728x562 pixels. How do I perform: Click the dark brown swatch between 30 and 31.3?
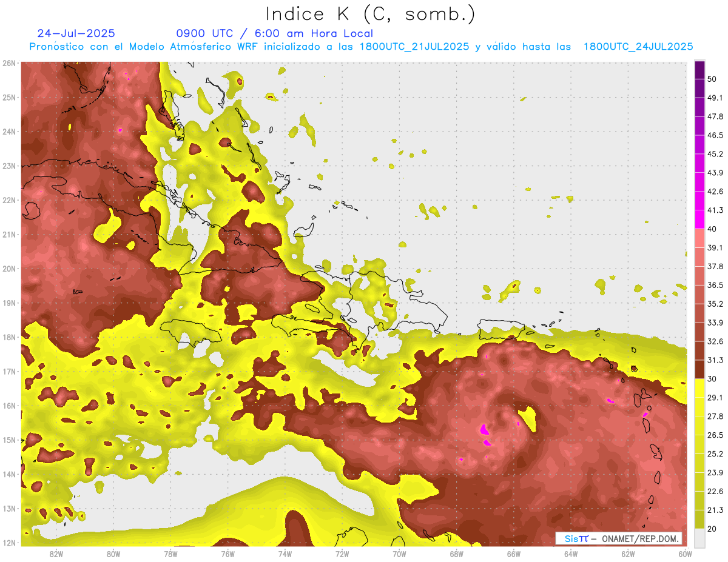point(699,370)
